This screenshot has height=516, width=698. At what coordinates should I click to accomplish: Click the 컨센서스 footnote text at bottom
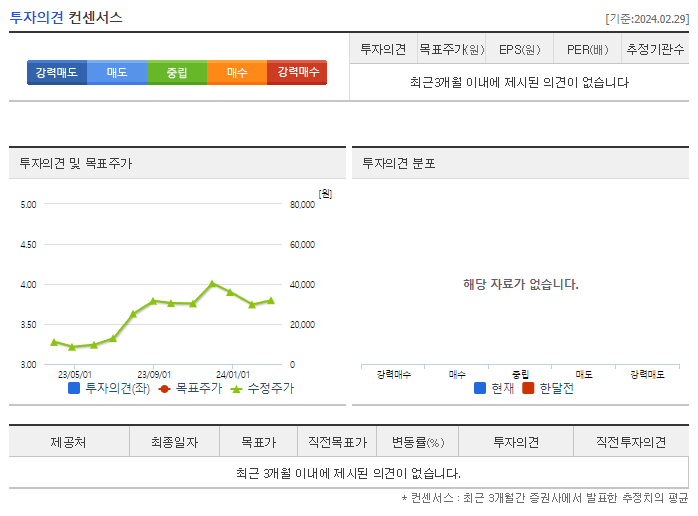pos(545,498)
